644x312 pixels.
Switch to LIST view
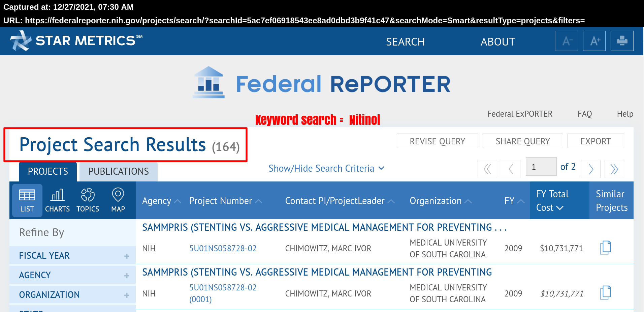27,200
